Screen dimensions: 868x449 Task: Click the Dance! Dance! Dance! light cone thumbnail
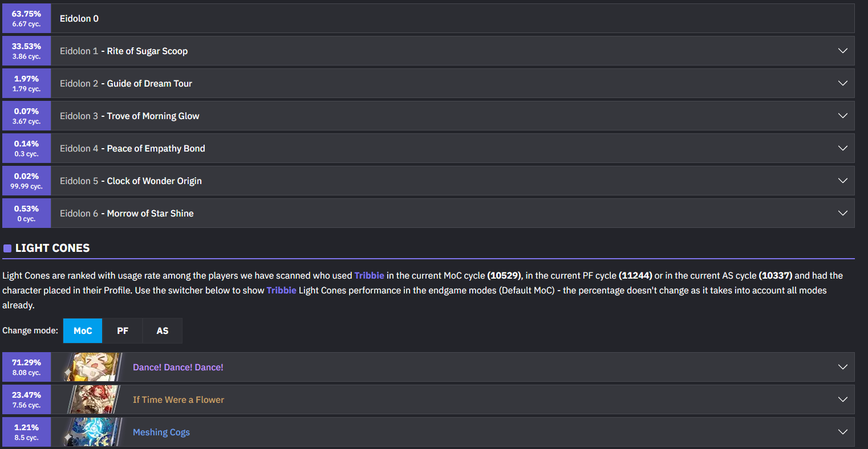pyautogui.click(x=92, y=367)
